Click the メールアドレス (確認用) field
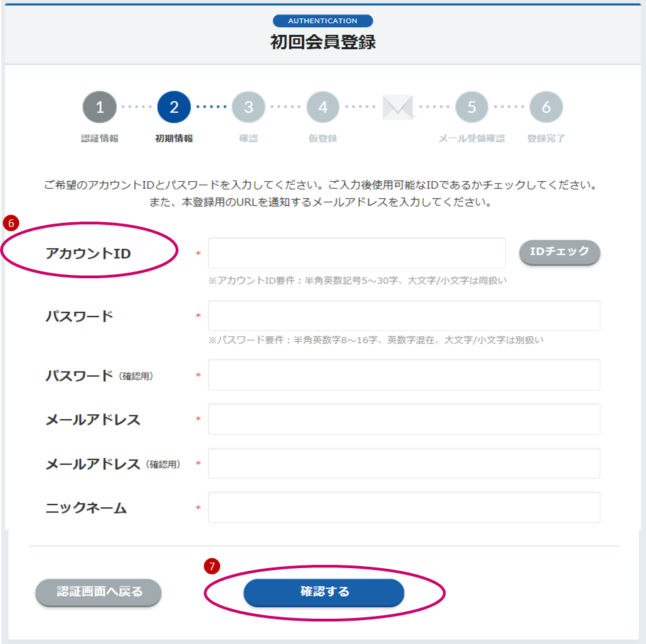This screenshot has width=646, height=644. coord(404,463)
